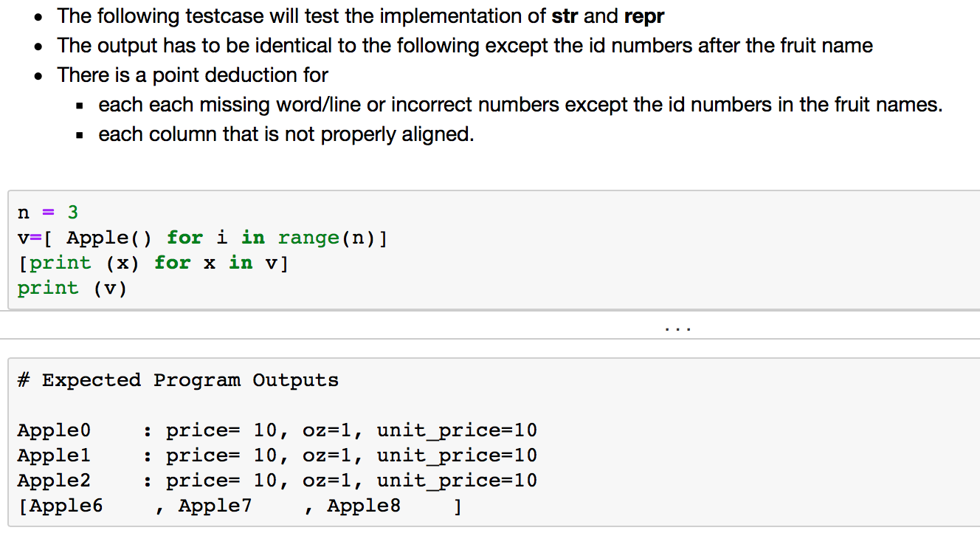Screen dimensions: 980x533
Task: Click the Apple1 output row
Action: pos(277,455)
